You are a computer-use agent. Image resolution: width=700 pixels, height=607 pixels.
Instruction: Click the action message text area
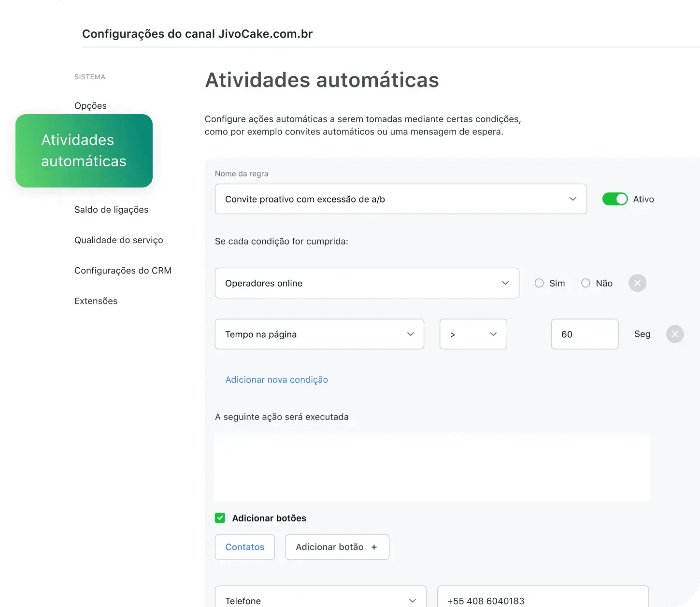click(x=432, y=467)
